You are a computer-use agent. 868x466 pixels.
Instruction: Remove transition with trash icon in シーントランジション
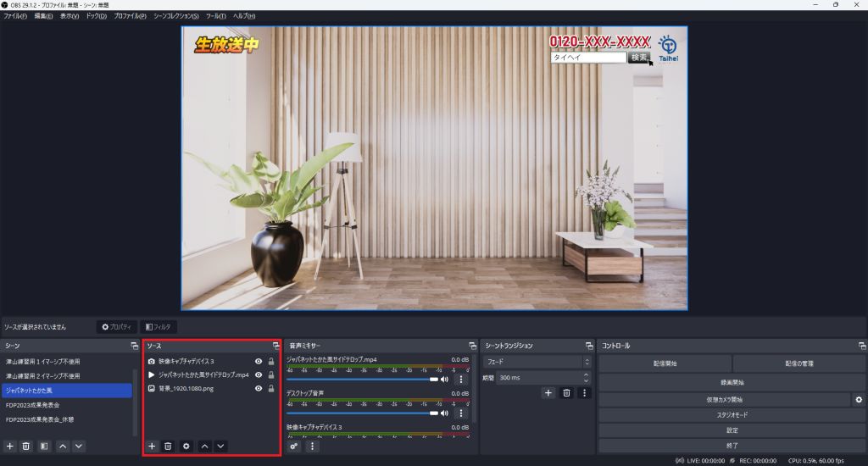(566, 393)
